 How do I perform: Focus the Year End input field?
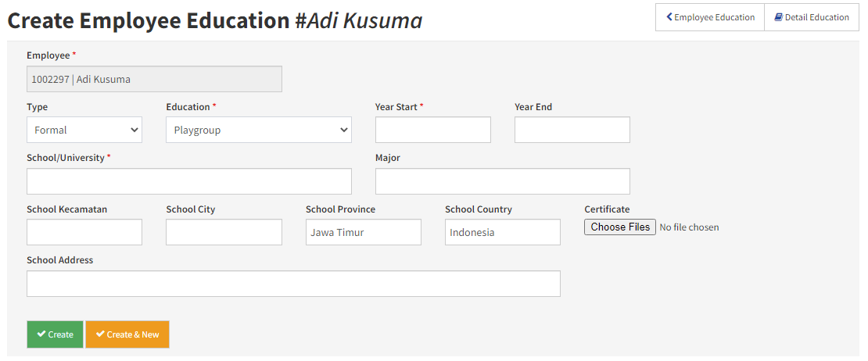[x=572, y=130]
